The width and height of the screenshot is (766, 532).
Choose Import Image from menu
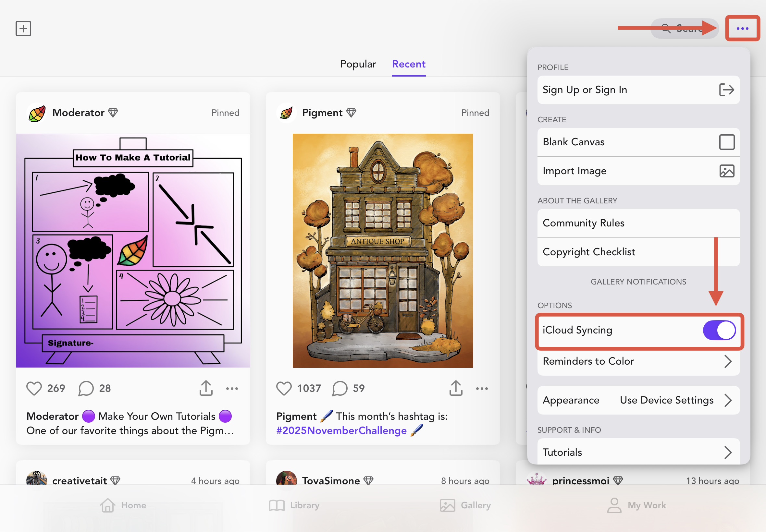pyautogui.click(x=638, y=171)
